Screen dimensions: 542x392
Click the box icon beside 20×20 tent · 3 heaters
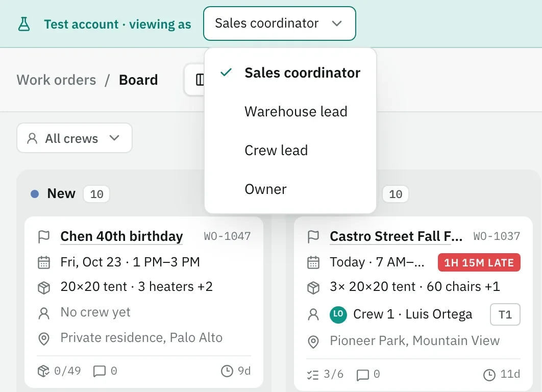coord(44,287)
